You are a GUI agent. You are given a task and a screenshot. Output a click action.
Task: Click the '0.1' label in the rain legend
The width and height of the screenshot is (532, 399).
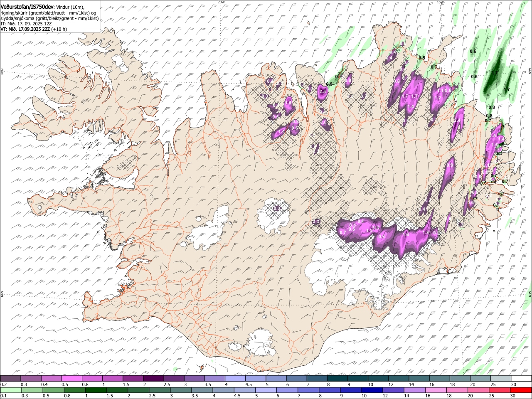[x=3, y=397]
